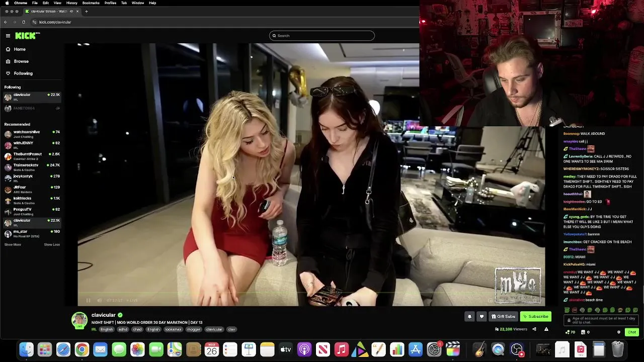Close the clavicular Stream tab
This screenshot has width=644, height=362.
(x=77, y=11)
